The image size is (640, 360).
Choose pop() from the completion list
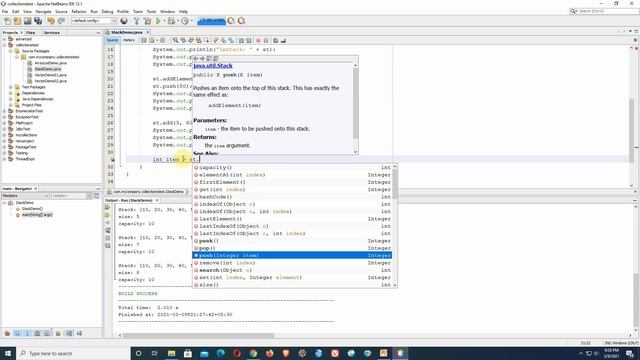[x=292, y=248]
